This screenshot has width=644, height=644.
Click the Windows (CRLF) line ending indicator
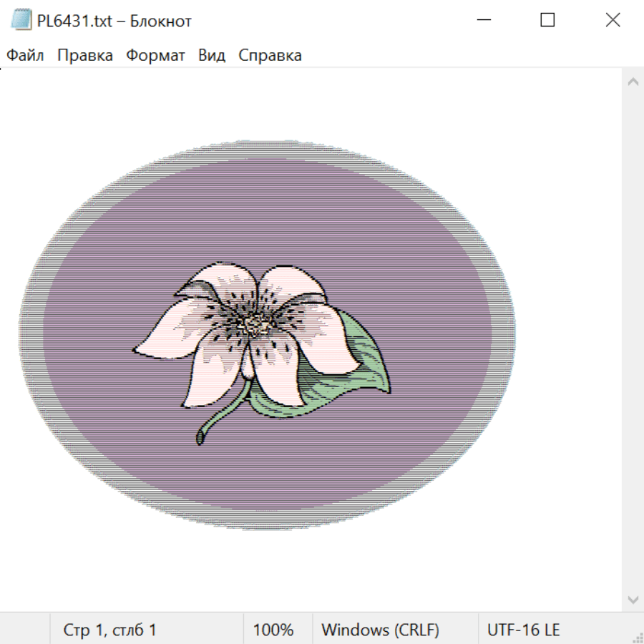[380, 630]
